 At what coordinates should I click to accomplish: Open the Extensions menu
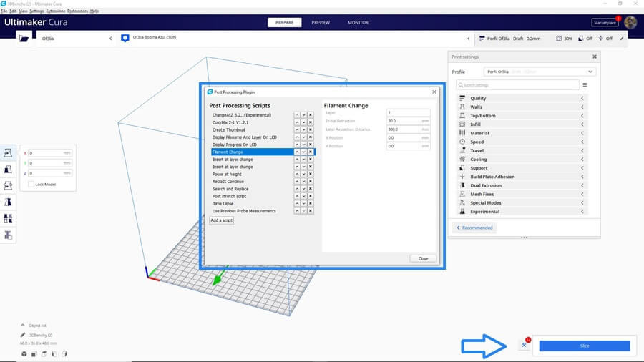(x=55, y=11)
